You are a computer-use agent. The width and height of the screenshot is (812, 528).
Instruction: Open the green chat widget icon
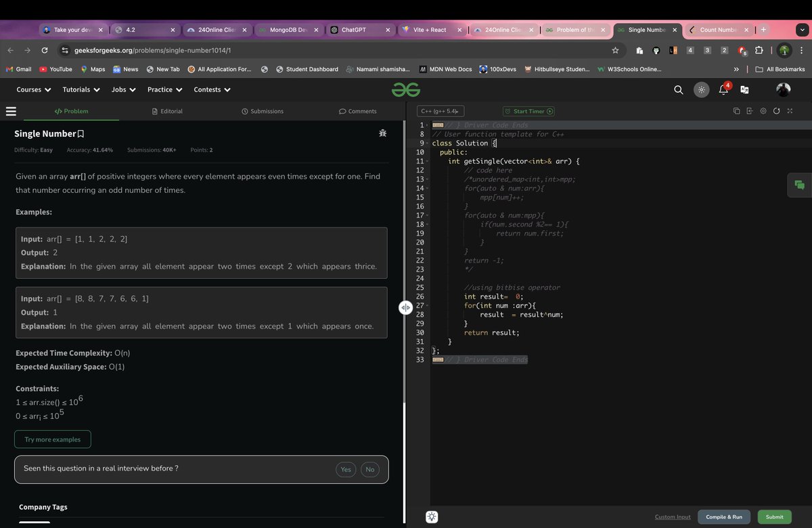tap(799, 185)
